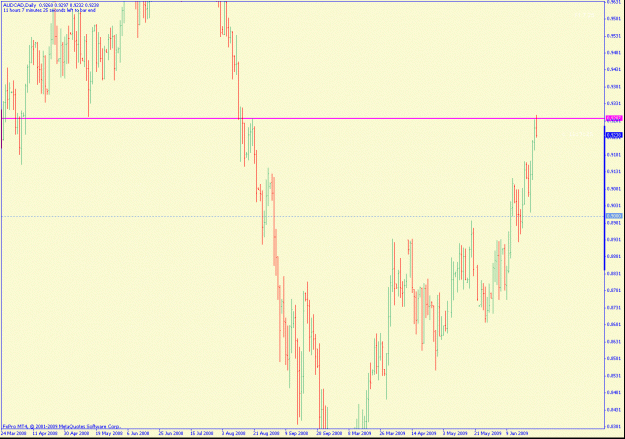Image resolution: width=625 pixels, height=439 pixels.
Task: Click the '9 Sep 2008' date label
Action: [x=297, y=433]
